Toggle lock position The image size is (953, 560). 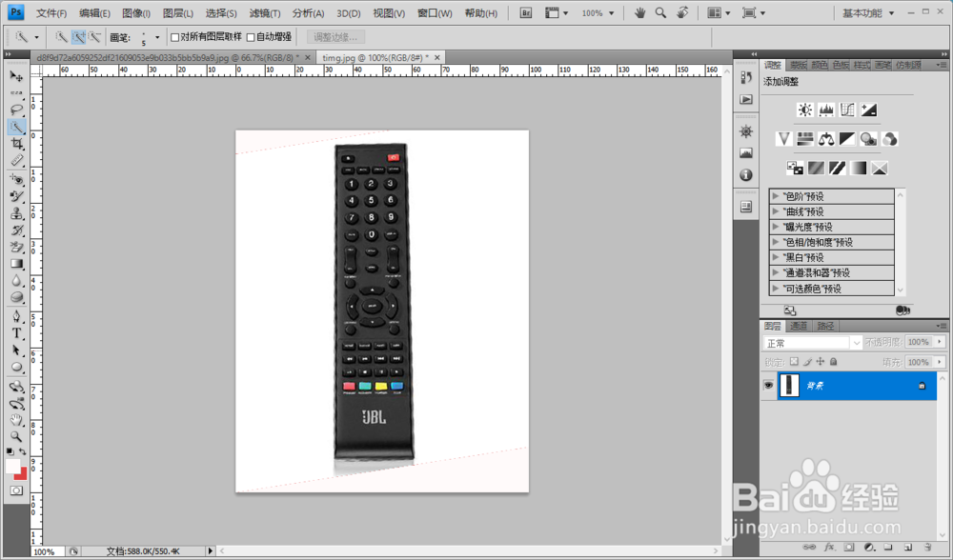(x=820, y=362)
